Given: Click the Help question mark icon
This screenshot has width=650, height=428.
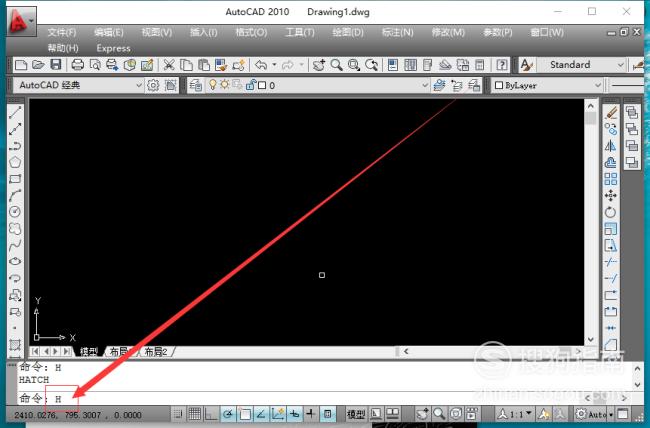Looking at the screenshot, I should click(502, 65).
